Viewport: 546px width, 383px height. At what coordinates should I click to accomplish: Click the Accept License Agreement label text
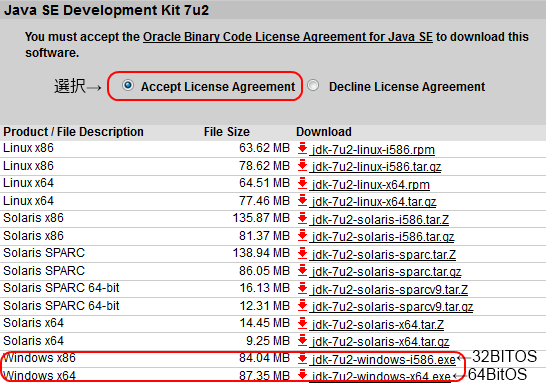[218, 87]
